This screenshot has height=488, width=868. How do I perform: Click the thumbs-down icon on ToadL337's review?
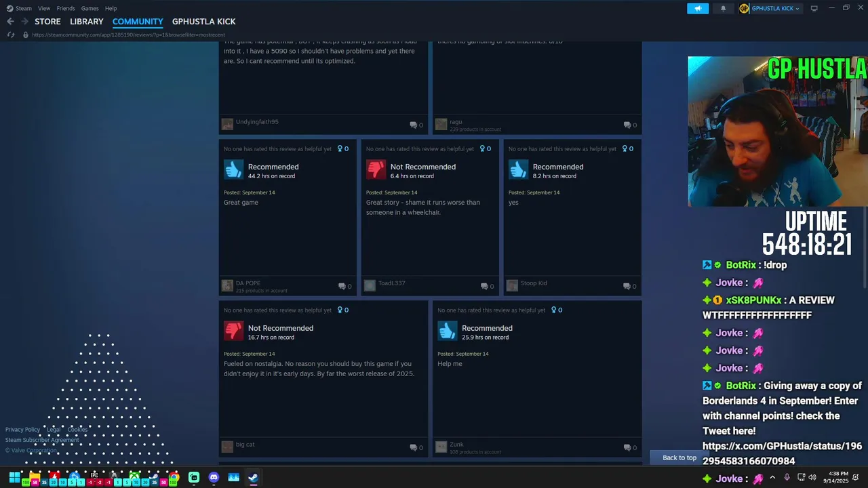[x=376, y=169]
